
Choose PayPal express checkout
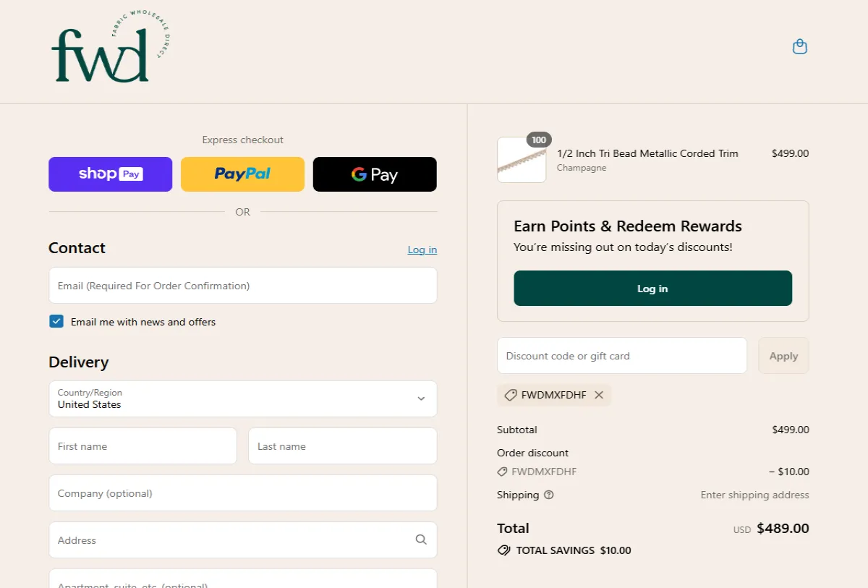point(242,174)
